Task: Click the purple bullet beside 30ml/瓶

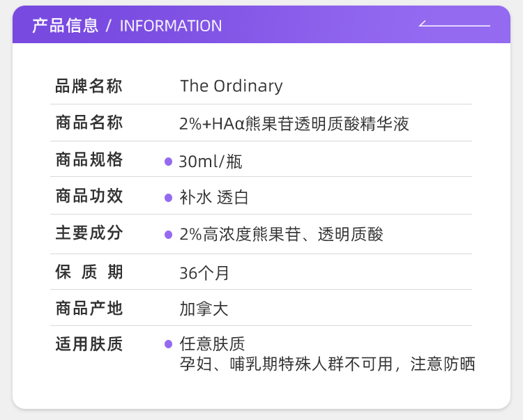Action: click(168, 162)
